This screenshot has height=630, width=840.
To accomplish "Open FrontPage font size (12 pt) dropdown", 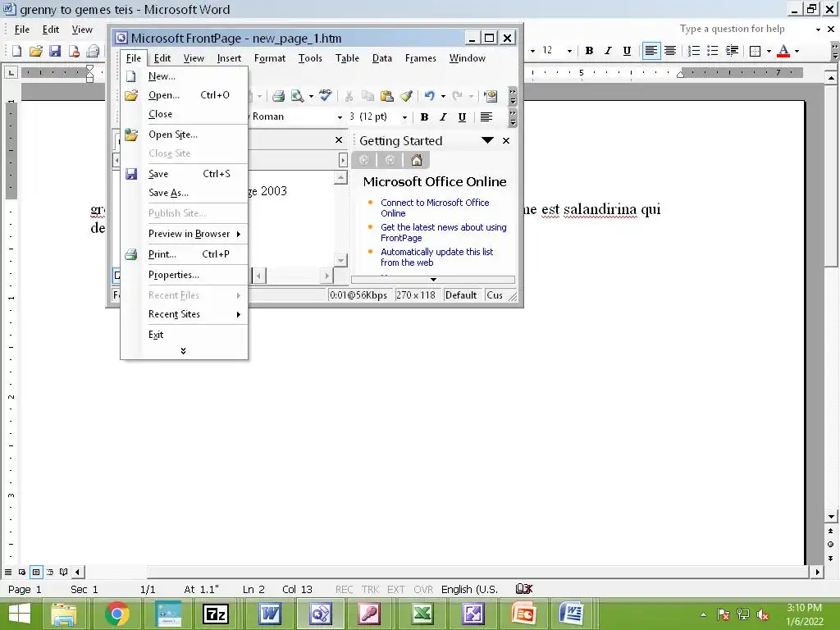I will tap(404, 117).
